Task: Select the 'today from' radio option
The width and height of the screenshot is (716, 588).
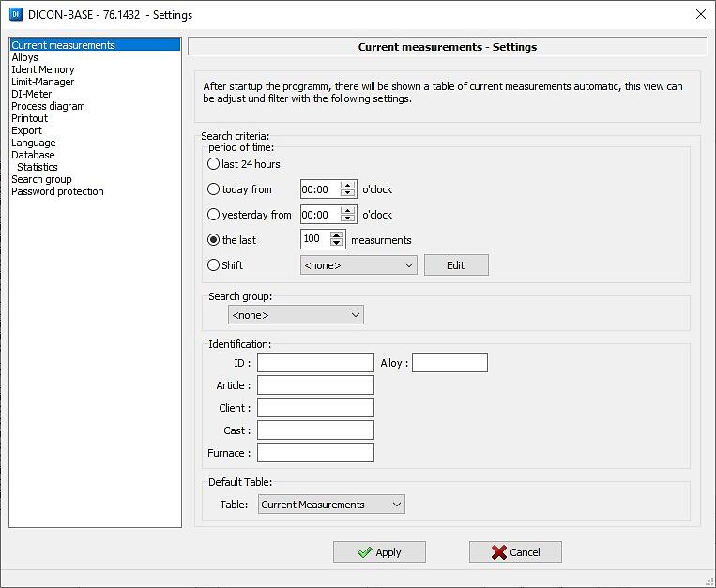Action: click(214, 189)
